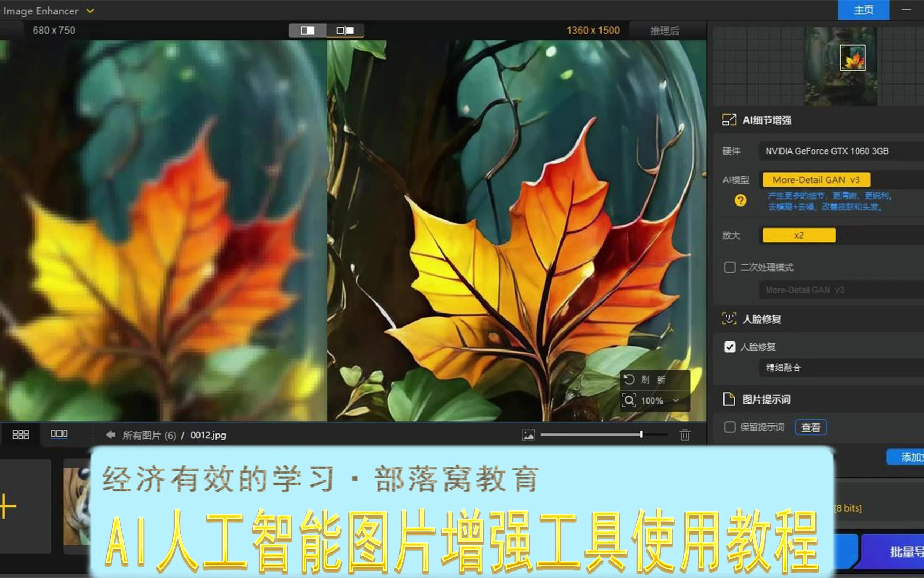The height and width of the screenshot is (578, 924).
Task: Switch to split compare view mode
Action: pos(307,31)
